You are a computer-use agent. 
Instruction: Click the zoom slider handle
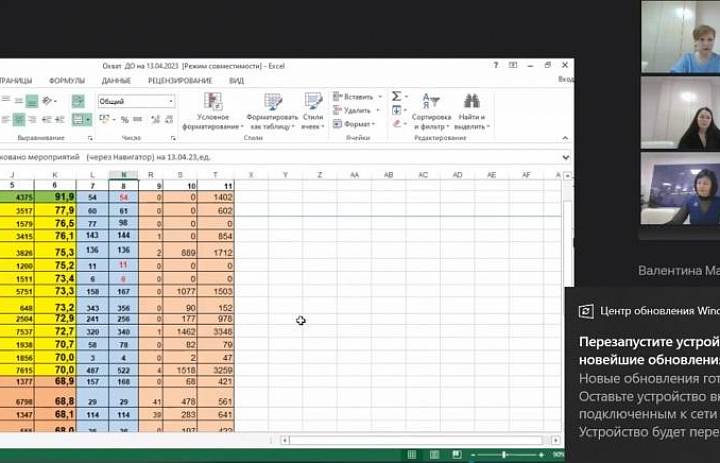504,455
